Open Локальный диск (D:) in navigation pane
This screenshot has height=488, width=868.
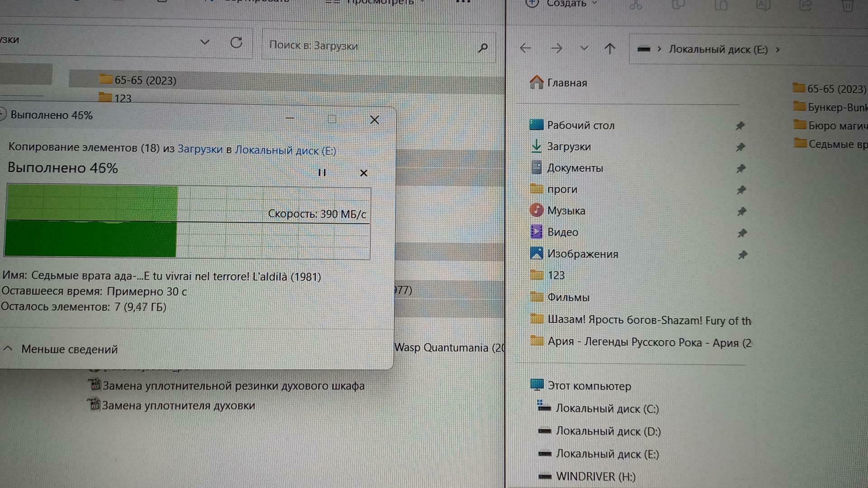click(x=599, y=431)
